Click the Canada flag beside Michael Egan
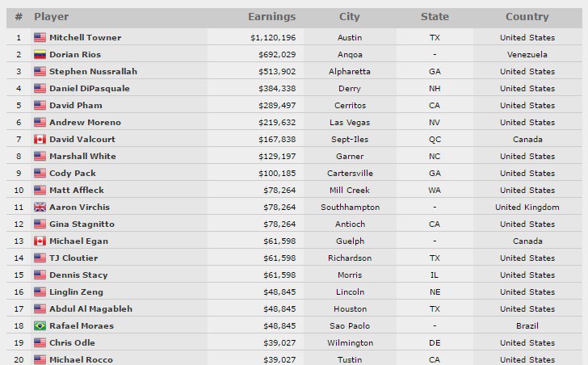Image resolution: width=588 pixels, height=365 pixels. click(x=40, y=241)
